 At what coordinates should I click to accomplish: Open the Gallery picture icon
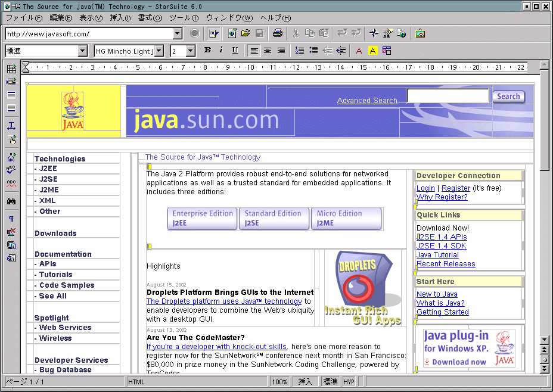pos(420,33)
